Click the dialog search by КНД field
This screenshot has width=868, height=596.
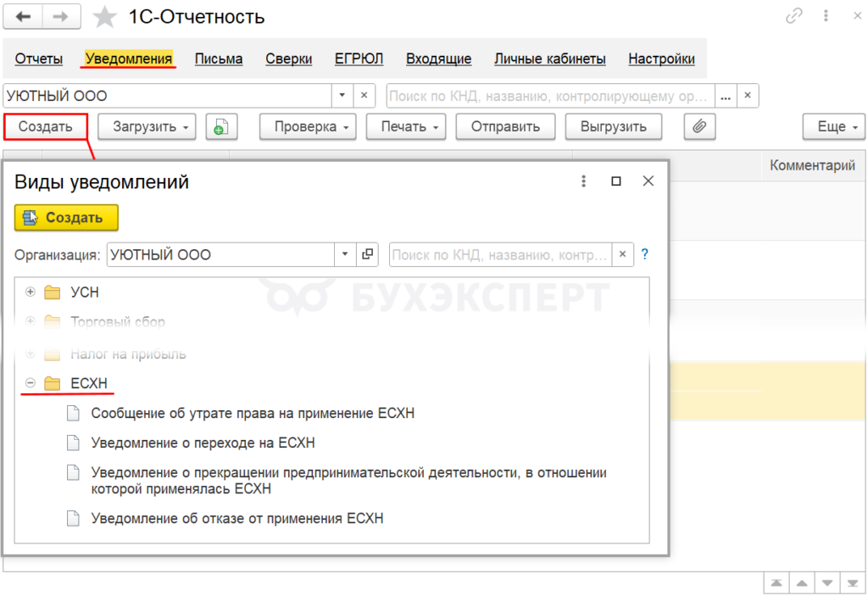pos(500,255)
